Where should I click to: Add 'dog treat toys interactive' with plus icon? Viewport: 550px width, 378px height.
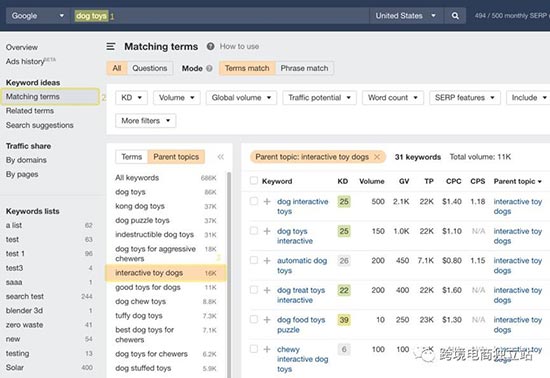tap(267, 290)
